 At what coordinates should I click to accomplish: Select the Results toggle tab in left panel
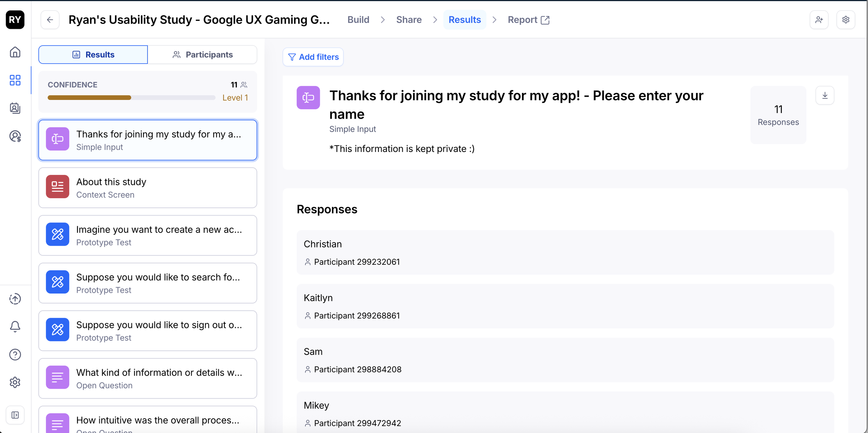93,54
